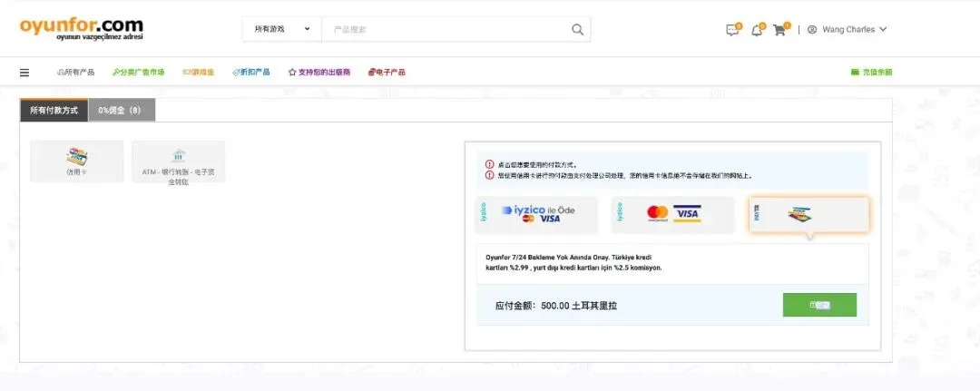
Task: Switch to the 0%佣金 (8) tab
Action: [x=122, y=110]
